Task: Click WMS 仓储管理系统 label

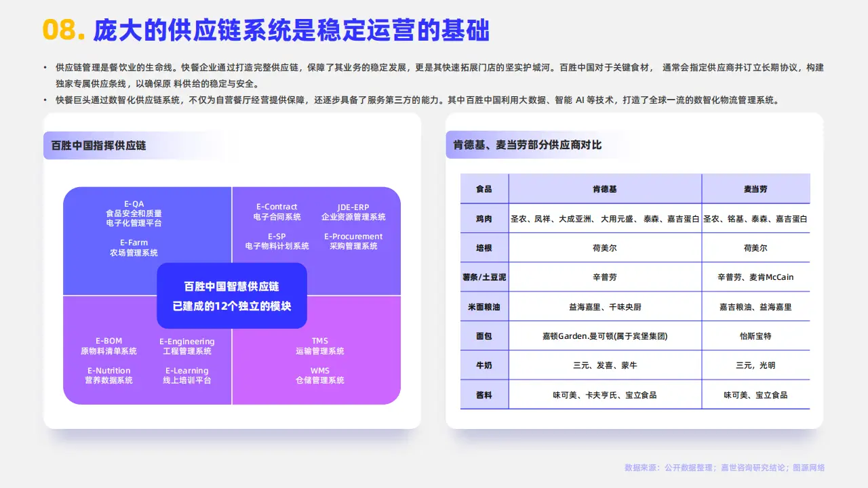Action: click(x=319, y=375)
